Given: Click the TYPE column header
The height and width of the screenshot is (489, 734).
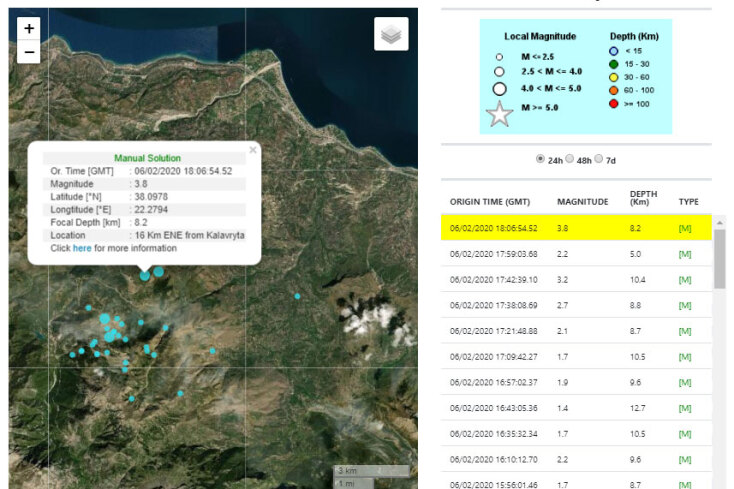Looking at the screenshot, I should tap(688, 201).
